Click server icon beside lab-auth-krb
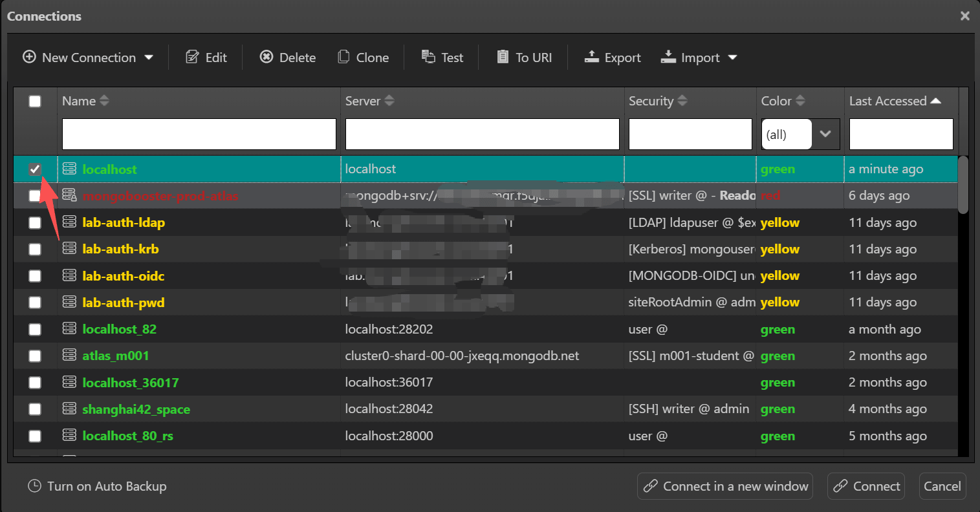980x512 pixels. click(x=69, y=248)
